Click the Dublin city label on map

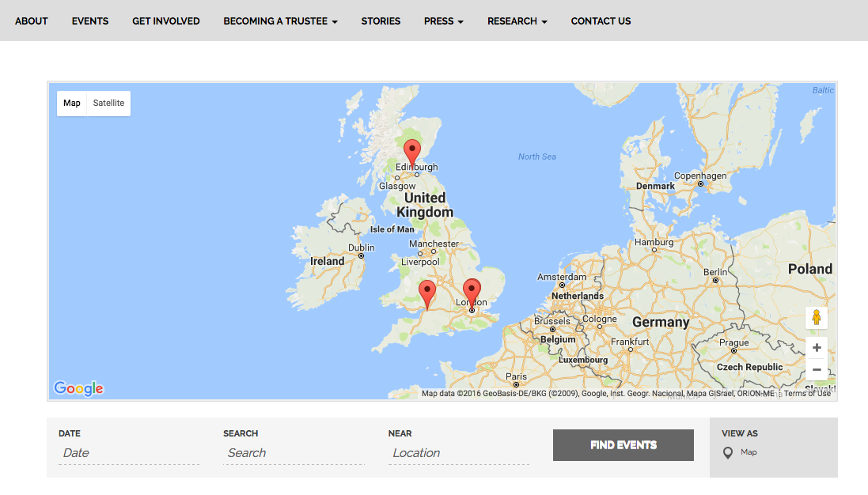(361, 247)
